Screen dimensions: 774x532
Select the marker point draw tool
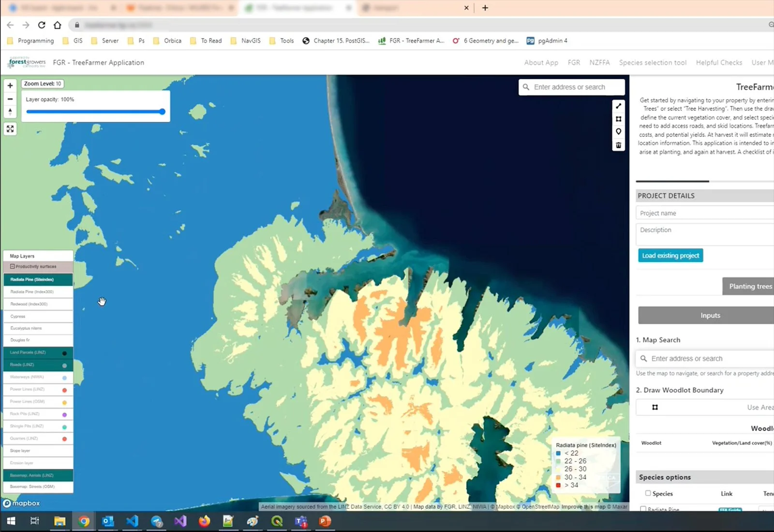618,132
